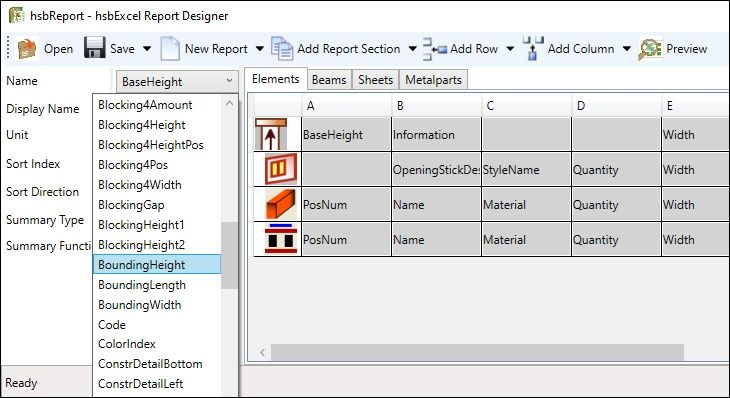Select the Quantity cell in the opening row

click(616, 169)
